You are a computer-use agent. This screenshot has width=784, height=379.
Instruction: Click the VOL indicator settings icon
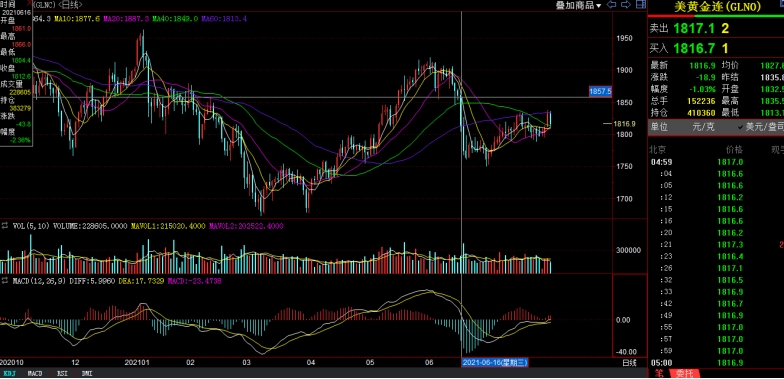(x=6, y=226)
